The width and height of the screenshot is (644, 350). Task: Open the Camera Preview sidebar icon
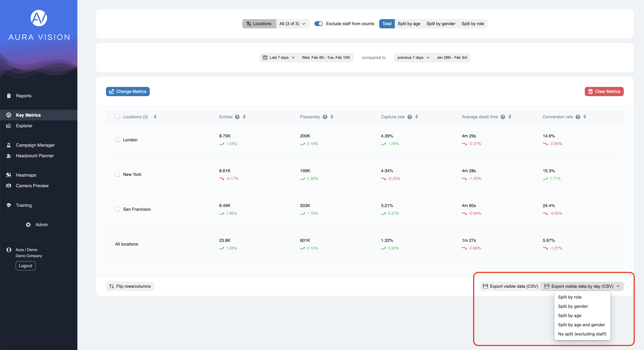(9, 186)
